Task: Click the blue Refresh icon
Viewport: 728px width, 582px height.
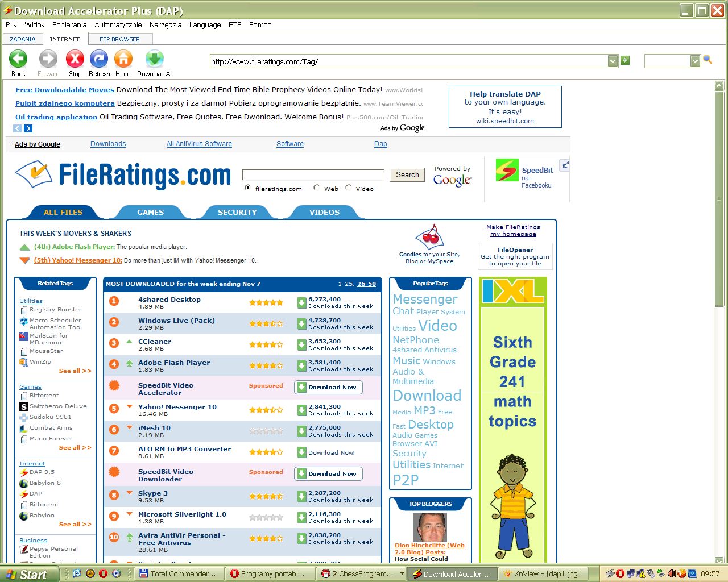Action: point(99,59)
